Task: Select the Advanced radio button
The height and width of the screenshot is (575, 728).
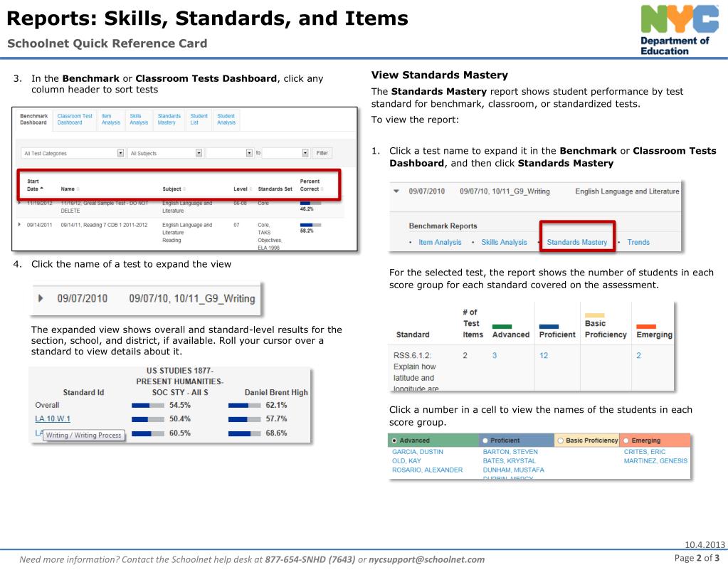Action: [394, 441]
